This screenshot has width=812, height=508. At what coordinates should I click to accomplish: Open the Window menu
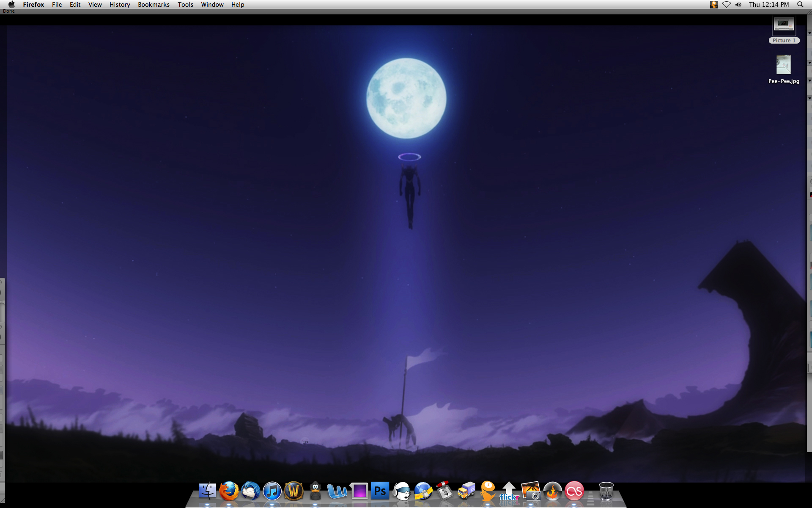tap(212, 5)
